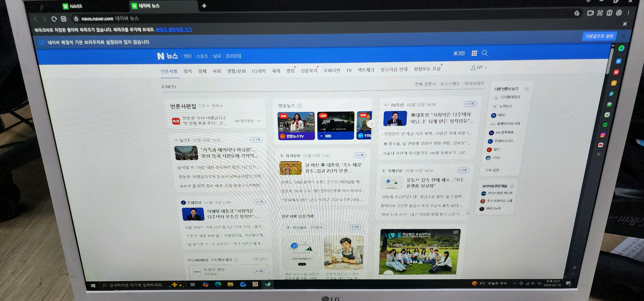Open Task View on the taskbar

click(193, 285)
